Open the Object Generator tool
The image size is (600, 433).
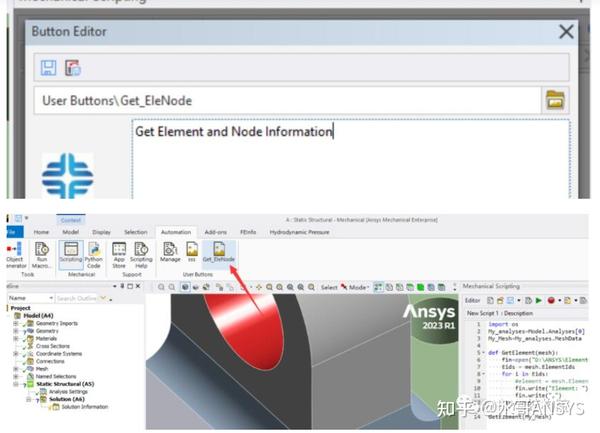pyautogui.click(x=16, y=255)
